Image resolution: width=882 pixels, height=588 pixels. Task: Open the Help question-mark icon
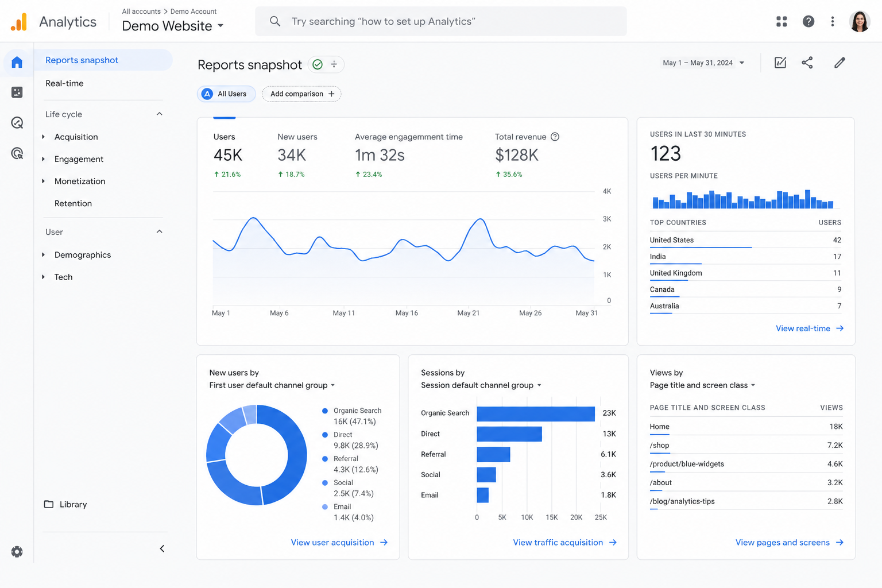coord(808,21)
